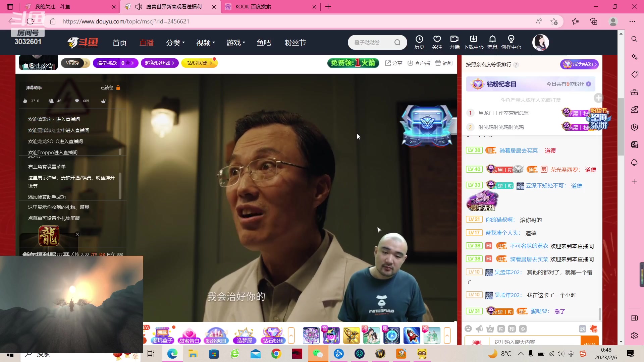Screen dimensions: 644x362
Task: Open the 钻粉纪念日 fans arrow
Action: click(588, 84)
